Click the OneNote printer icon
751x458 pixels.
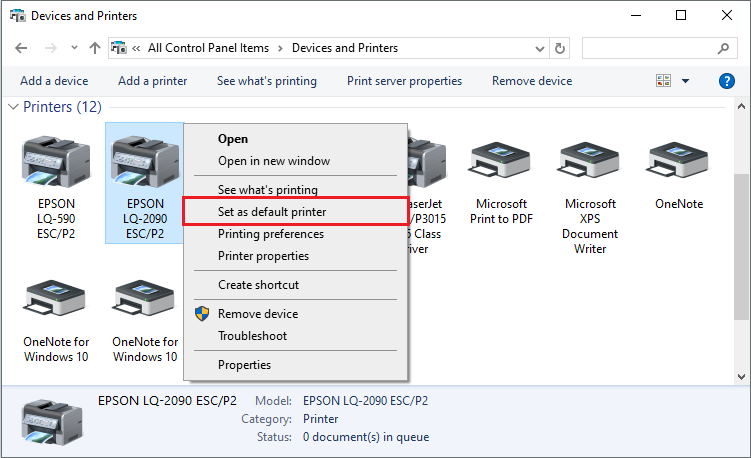679,163
